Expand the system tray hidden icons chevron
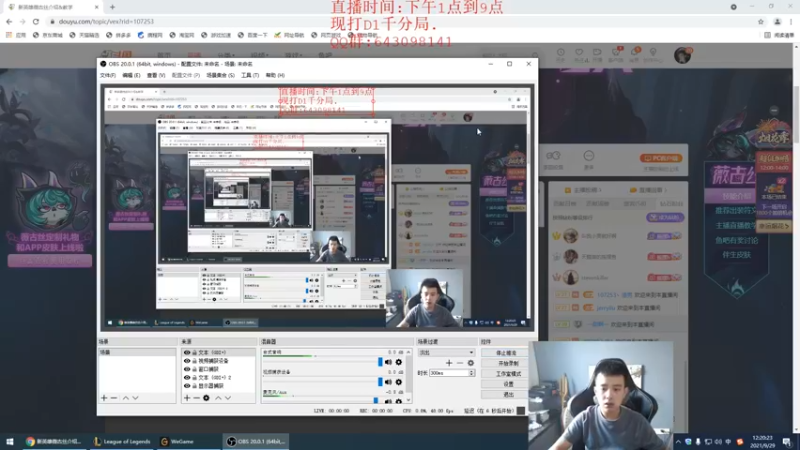This screenshot has width=800, height=450. (x=678, y=441)
